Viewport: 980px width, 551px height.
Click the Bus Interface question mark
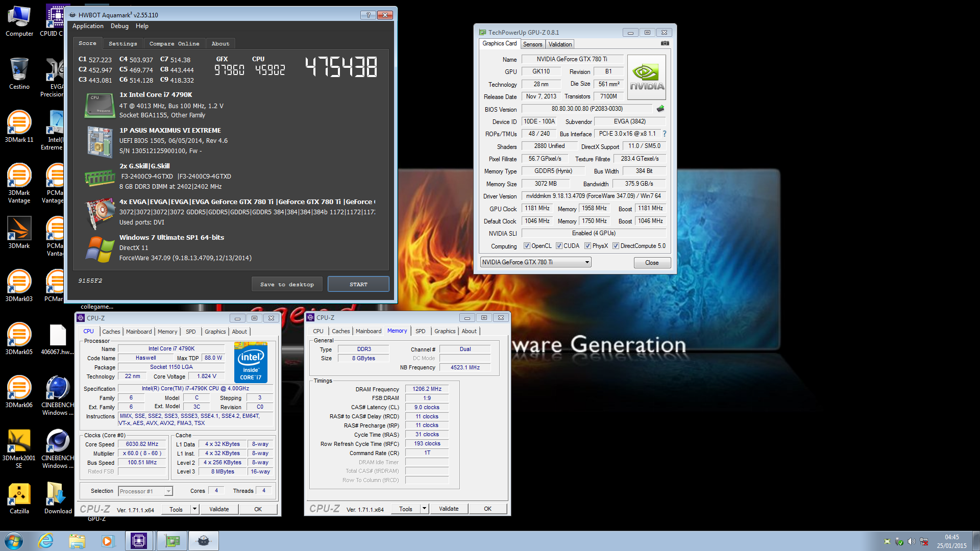(x=665, y=134)
